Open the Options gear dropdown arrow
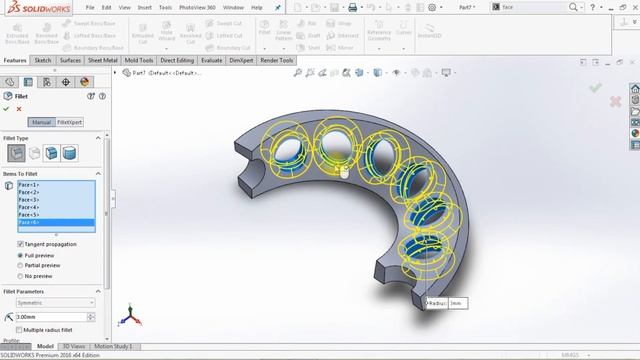This screenshot has height=360, width=640. [x=441, y=7]
